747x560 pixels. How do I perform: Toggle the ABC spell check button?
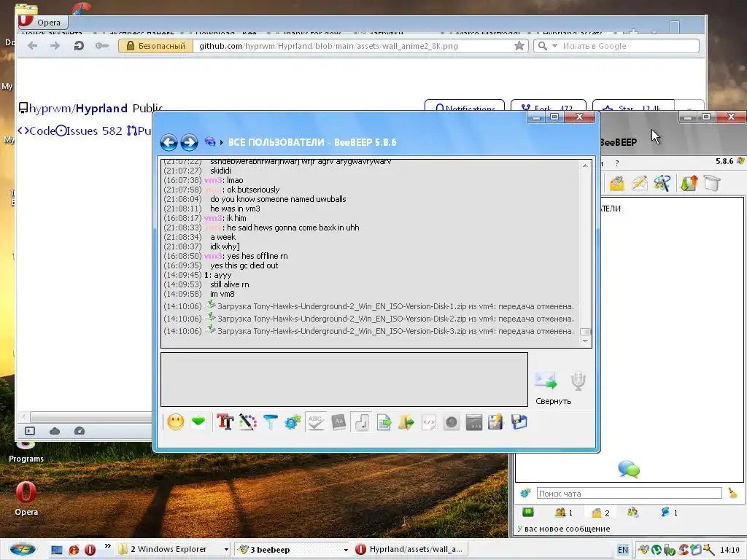click(315, 422)
